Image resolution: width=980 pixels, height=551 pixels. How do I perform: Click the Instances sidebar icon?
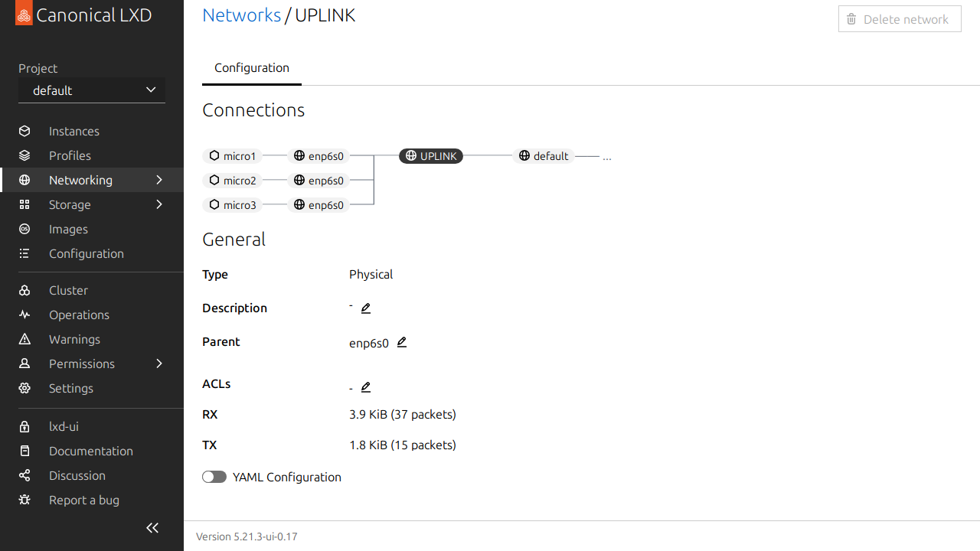(24, 131)
